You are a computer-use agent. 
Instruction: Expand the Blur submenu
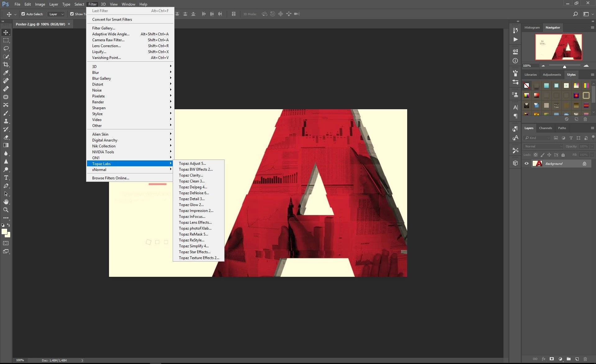[x=130, y=72]
